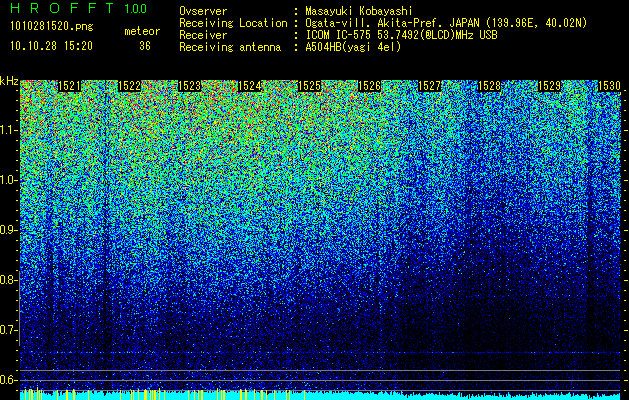
Task: Click the 1524 time marker label
Action: point(250,86)
